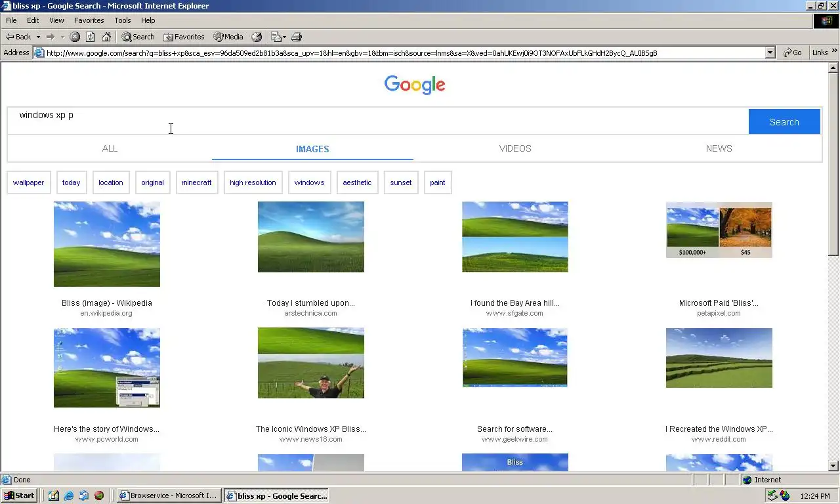Image resolution: width=840 pixels, height=504 pixels.
Task: Click the Forward arrow button
Action: pos(50,37)
